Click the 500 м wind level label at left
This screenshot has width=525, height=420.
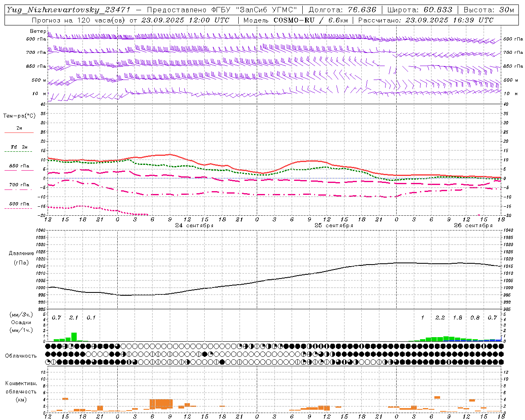coord(39,80)
